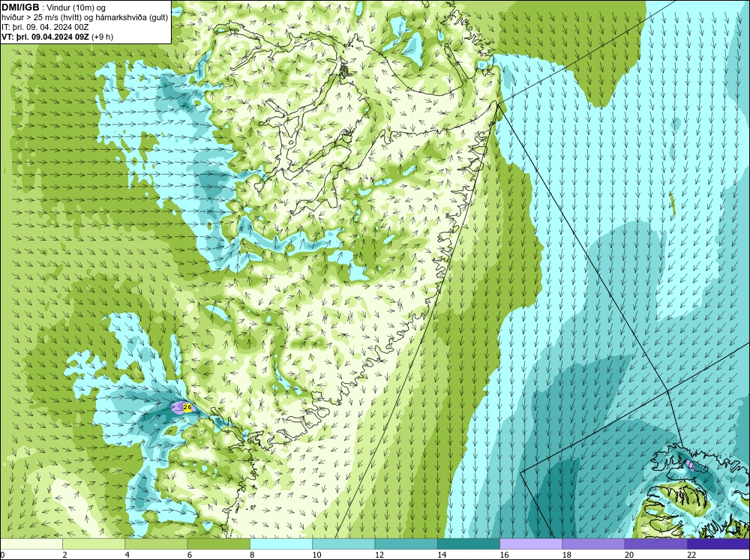Click the legend scale label "6"

tap(190, 555)
